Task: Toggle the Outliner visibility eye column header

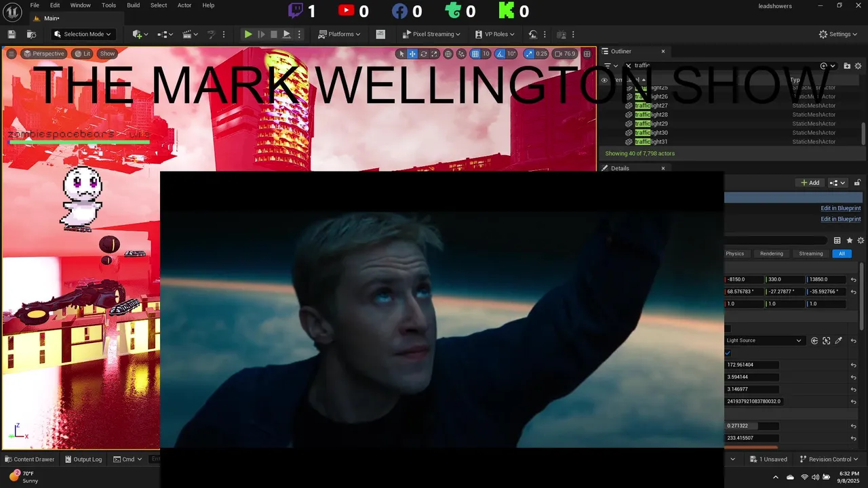Action: [604, 79]
